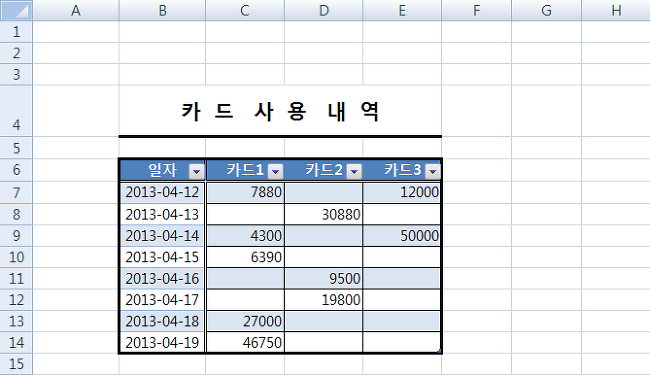Click the cell with value 12000

click(402, 192)
